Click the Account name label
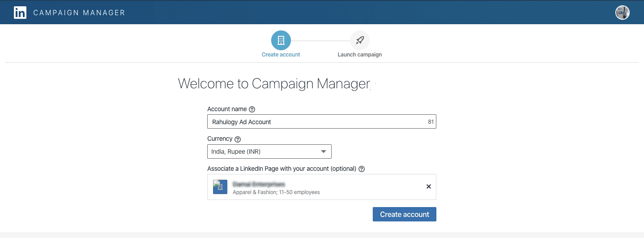The image size is (644, 238). (227, 109)
